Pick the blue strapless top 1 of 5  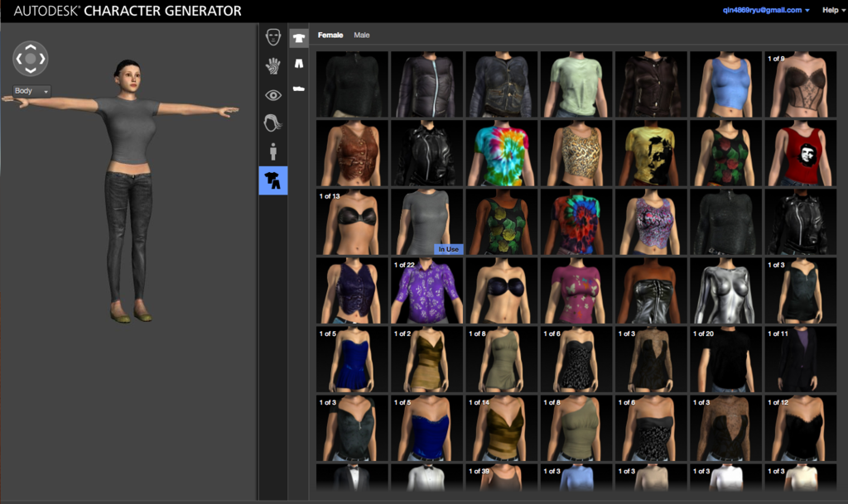(x=426, y=429)
